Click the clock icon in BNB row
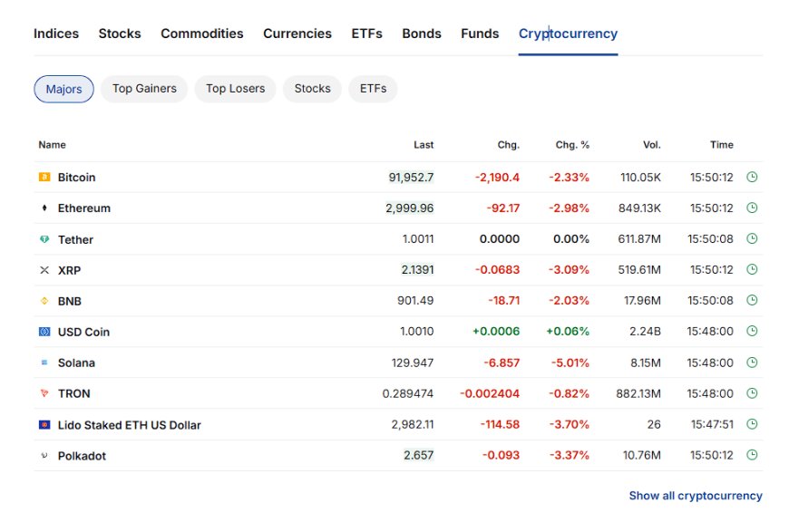Image resolution: width=789 pixels, height=532 pixels. click(x=752, y=300)
